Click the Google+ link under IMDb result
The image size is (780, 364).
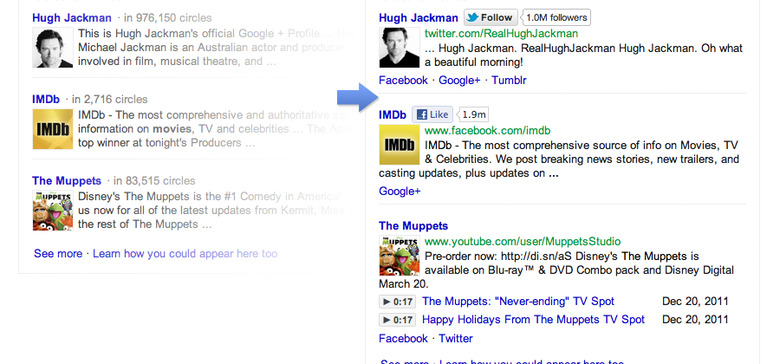click(x=399, y=191)
